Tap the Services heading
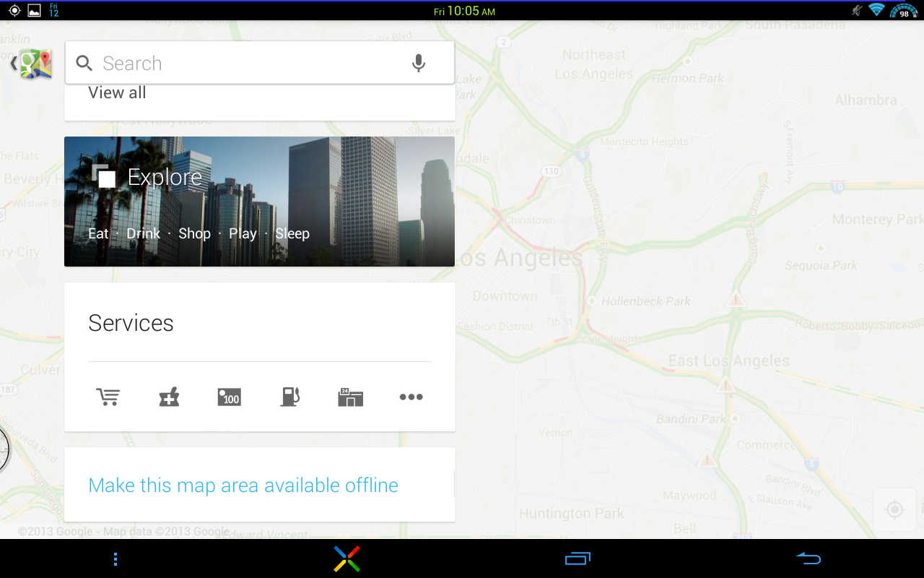Screen dimensions: 924x578 tap(131, 323)
